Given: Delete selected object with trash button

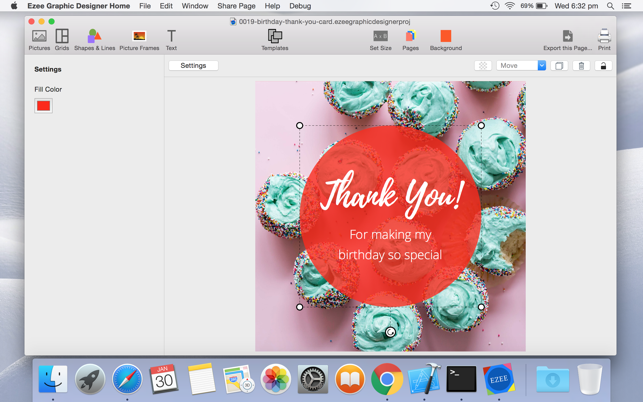Looking at the screenshot, I should coord(581,66).
